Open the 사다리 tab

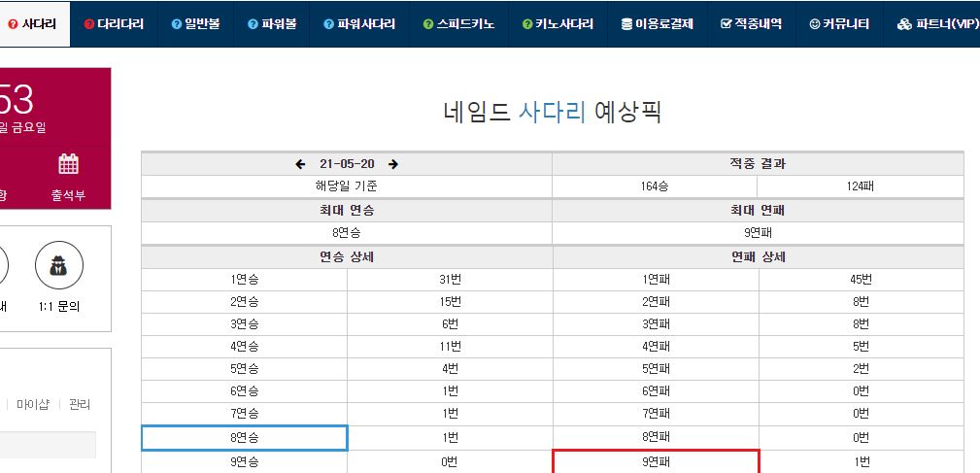coord(32,24)
